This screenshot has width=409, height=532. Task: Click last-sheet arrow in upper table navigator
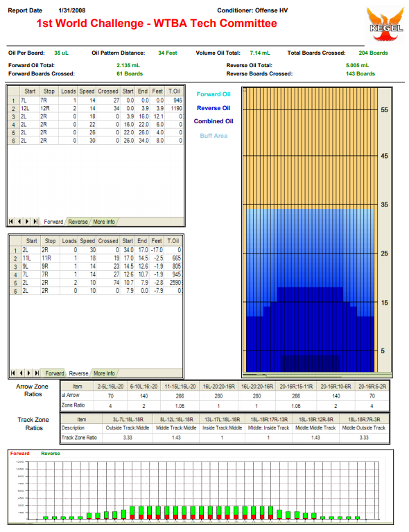(x=35, y=222)
